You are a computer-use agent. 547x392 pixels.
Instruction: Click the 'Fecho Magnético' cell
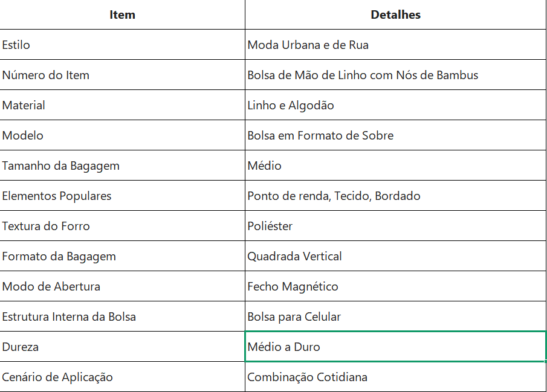coord(395,286)
